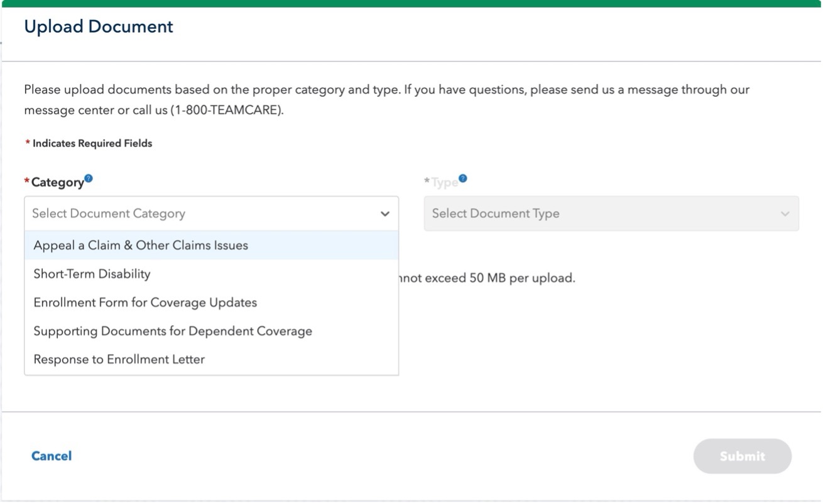This screenshot has width=823, height=504.
Task: Click the Type dropdown chevron arrow
Action: coord(785,213)
